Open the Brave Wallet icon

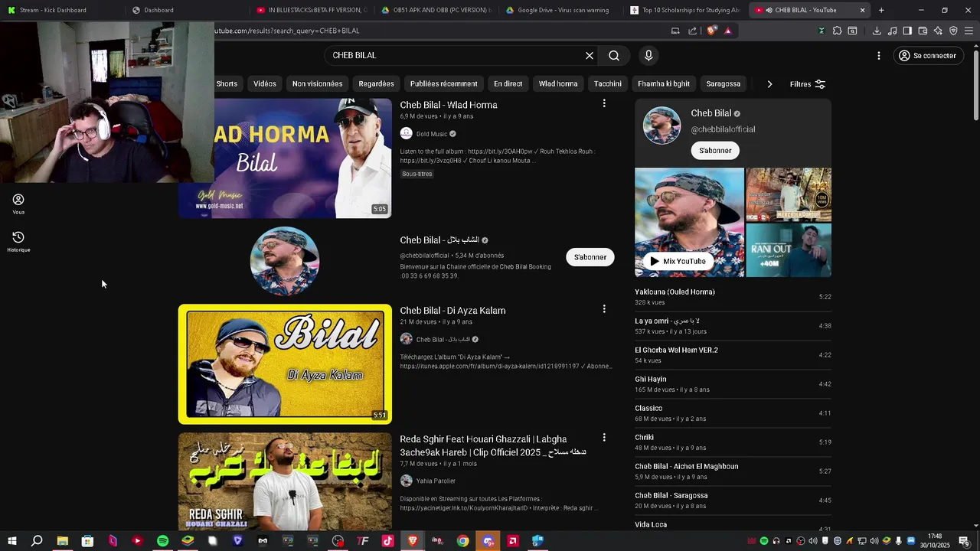(x=923, y=31)
